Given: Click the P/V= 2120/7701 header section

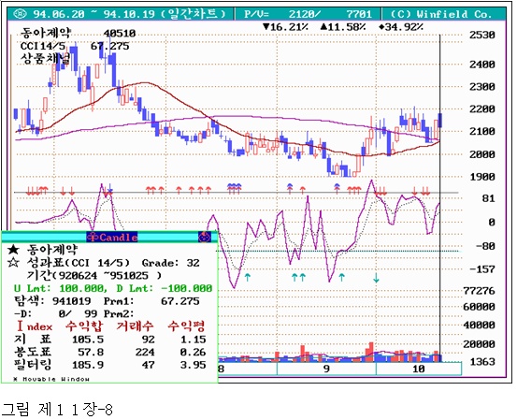Looking at the screenshot, I should pos(308,14).
